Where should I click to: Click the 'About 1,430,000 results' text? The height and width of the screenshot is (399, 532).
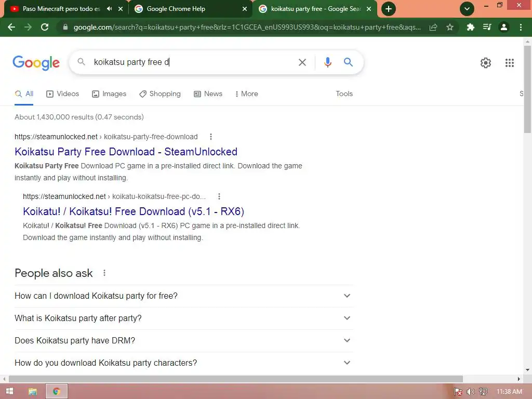pos(79,117)
